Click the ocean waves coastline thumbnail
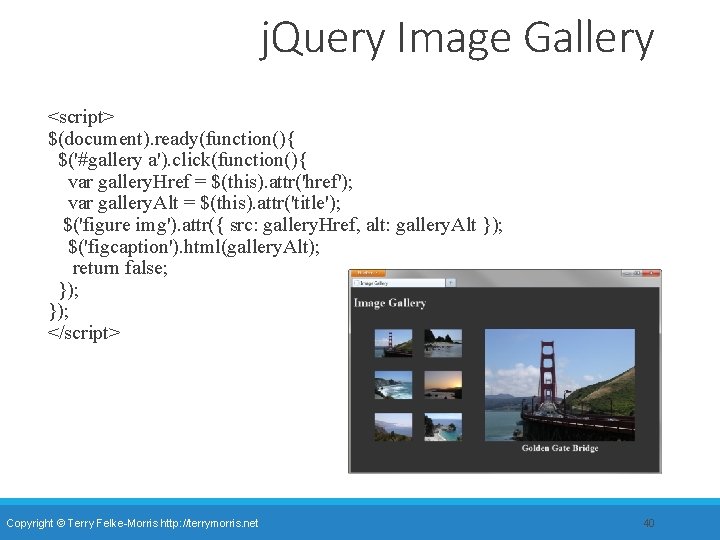 coord(393,385)
